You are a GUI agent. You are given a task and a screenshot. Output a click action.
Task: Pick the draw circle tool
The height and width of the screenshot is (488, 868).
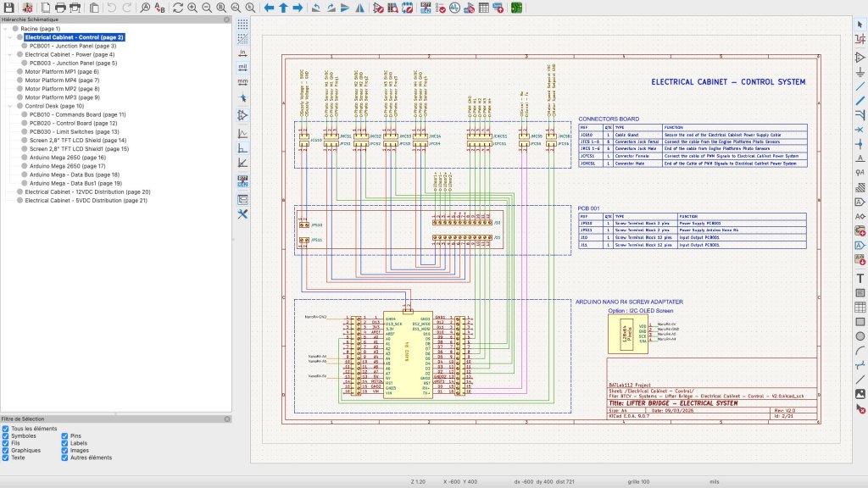click(860, 336)
